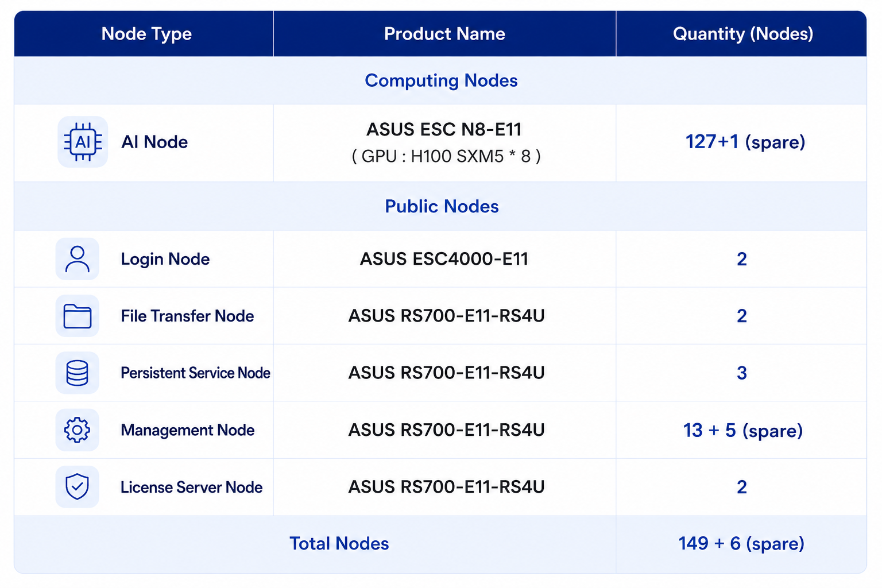Click the Public Nodes section heading

tap(442, 206)
